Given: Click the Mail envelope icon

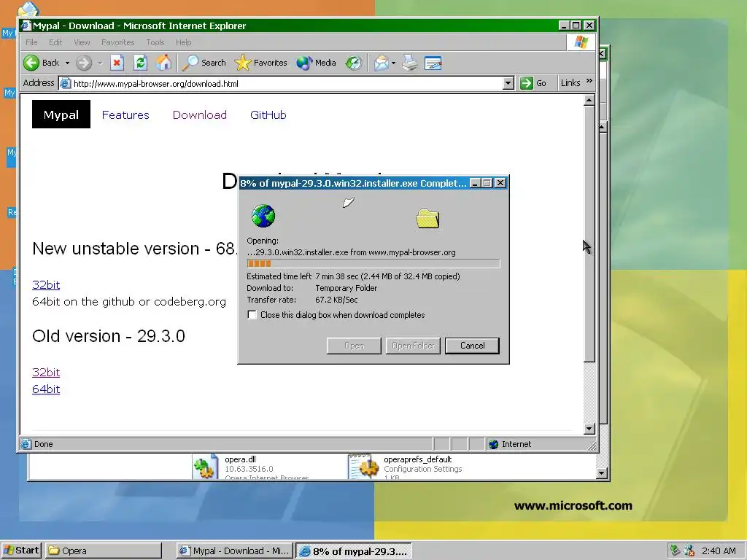Looking at the screenshot, I should (381, 63).
